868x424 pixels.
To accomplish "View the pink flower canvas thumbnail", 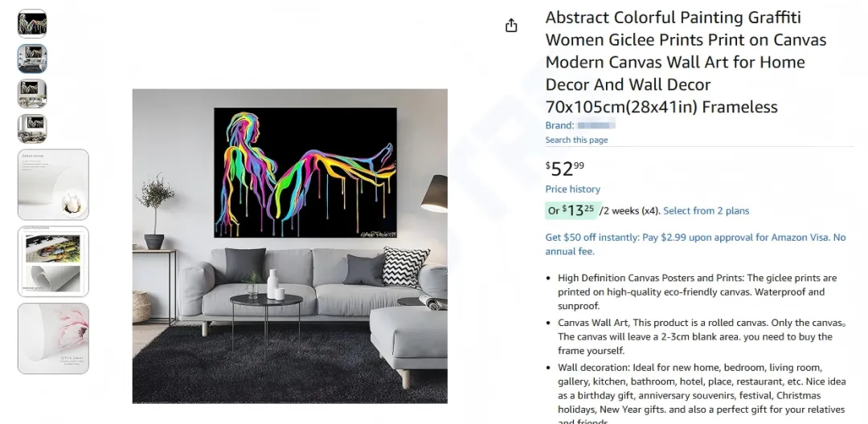I will tap(53, 338).
